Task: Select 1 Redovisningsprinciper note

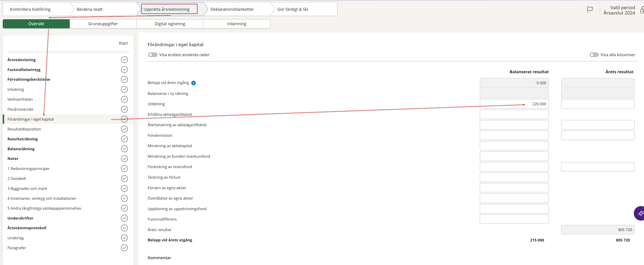Action: [x=29, y=168]
